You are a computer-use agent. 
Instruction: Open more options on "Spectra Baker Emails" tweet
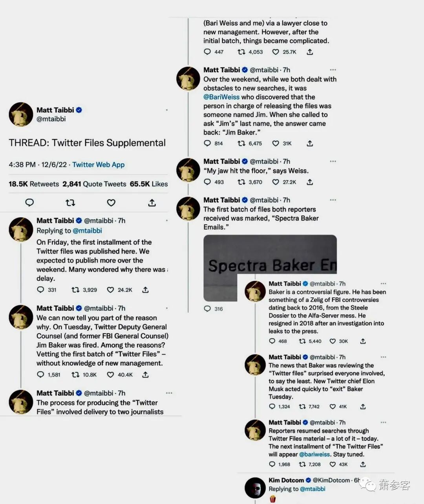tap(333, 200)
